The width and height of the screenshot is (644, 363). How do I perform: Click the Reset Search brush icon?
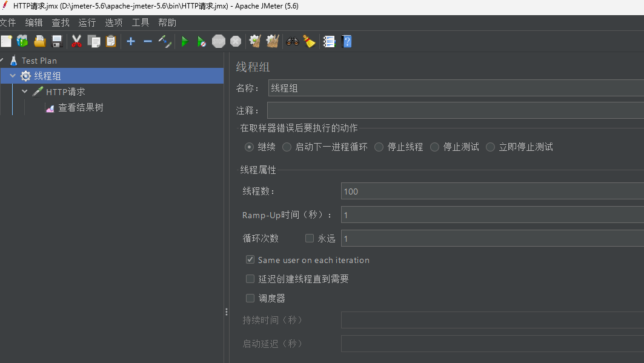pos(309,41)
